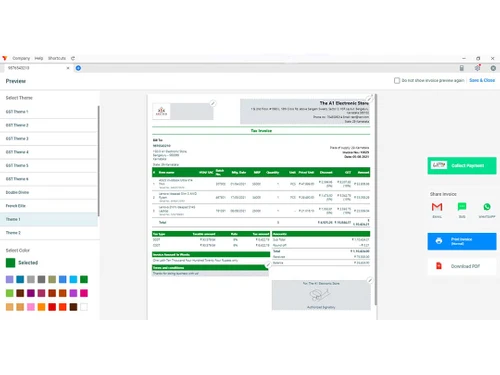
Task: Edit terms and conditions with pencil icon
Action: (268, 265)
